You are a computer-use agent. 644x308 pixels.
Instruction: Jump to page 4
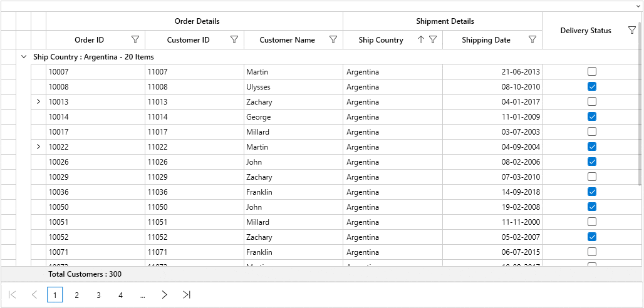pos(120,295)
